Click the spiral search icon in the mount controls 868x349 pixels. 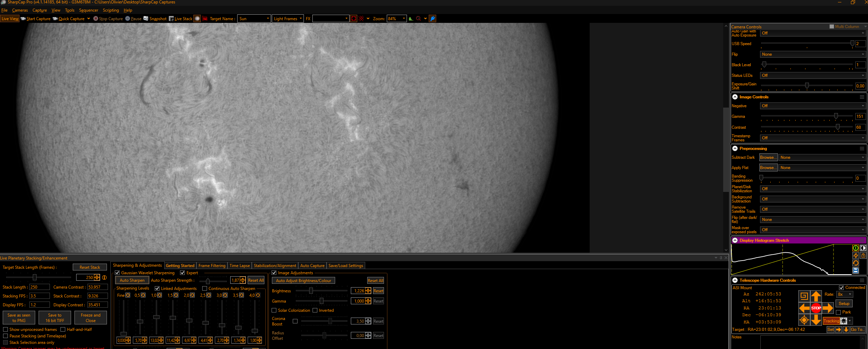[804, 296]
